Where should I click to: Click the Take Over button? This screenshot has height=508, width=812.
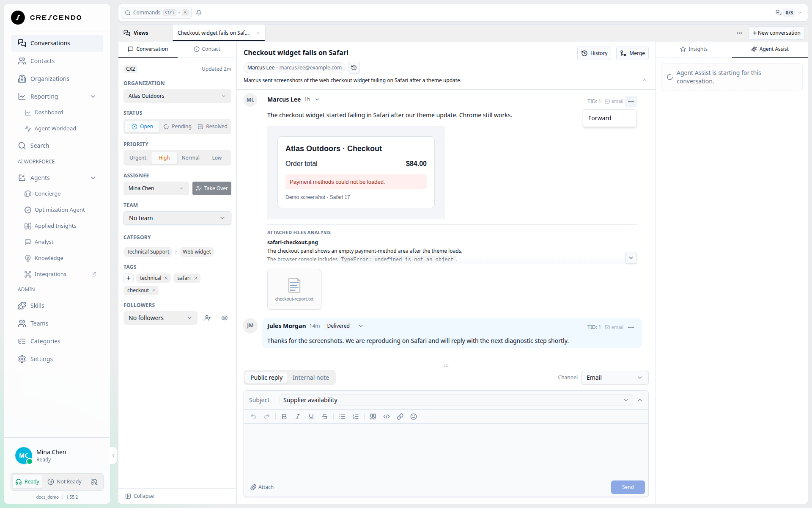click(212, 188)
